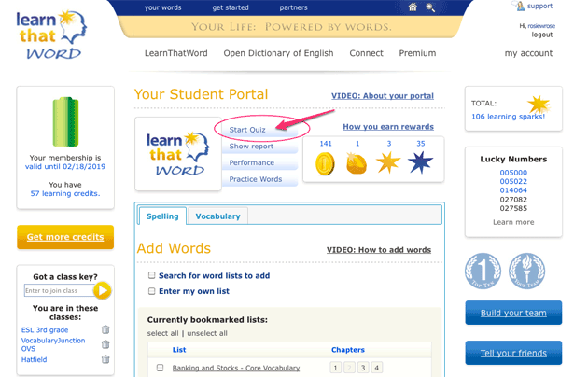Switch to the Spelling tab
The width and height of the screenshot is (588, 377).
(162, 216)
